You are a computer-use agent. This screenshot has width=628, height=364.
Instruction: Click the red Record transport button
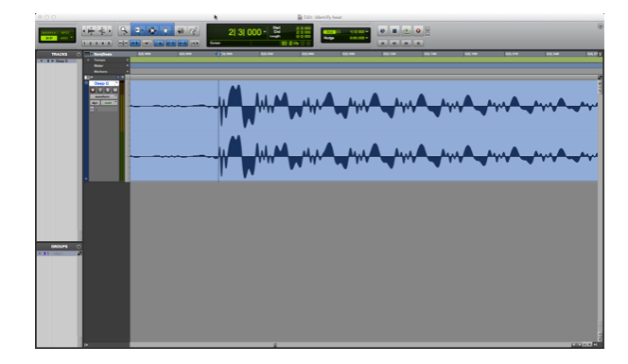tap(418, 31)
